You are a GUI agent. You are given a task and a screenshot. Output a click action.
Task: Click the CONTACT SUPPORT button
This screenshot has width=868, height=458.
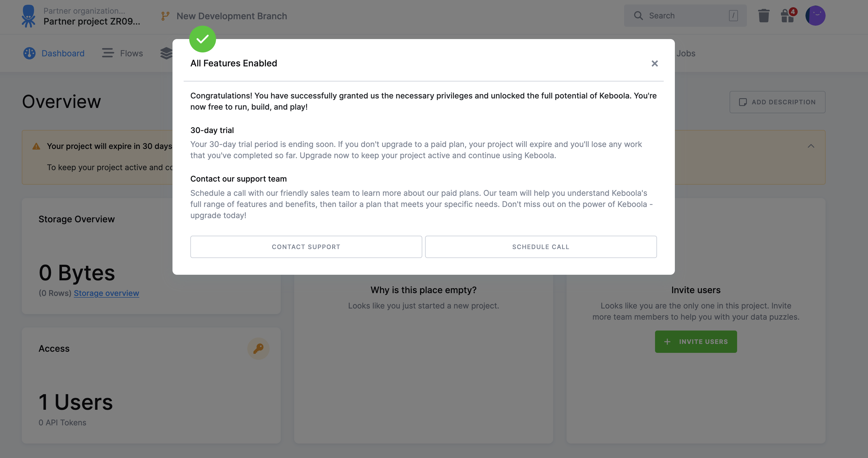306,247
